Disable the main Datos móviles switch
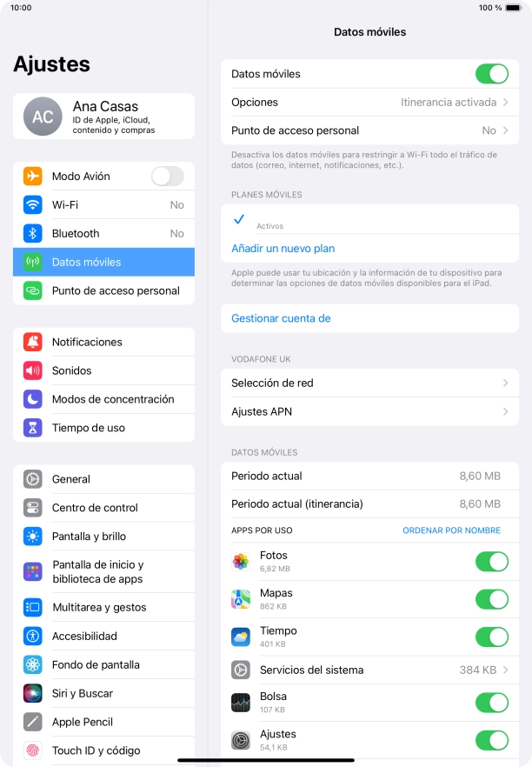This screenshot has height=767, width=532. [492, 74]
